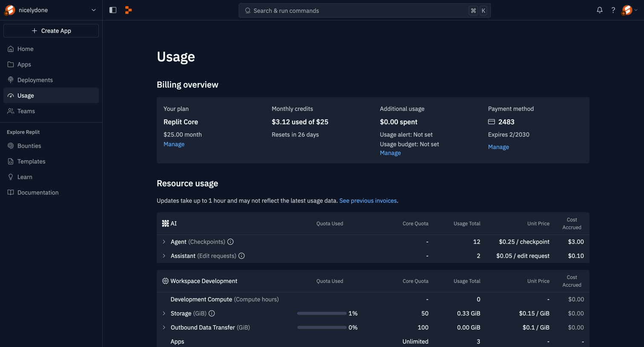The image size is (644, 347).
Task: Open Bounties under Explore Replit
Action: (x=51, y=146)
